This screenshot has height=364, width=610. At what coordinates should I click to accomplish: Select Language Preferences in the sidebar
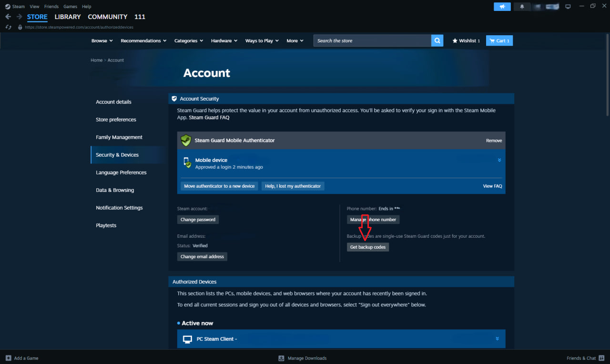pos(121,172)
